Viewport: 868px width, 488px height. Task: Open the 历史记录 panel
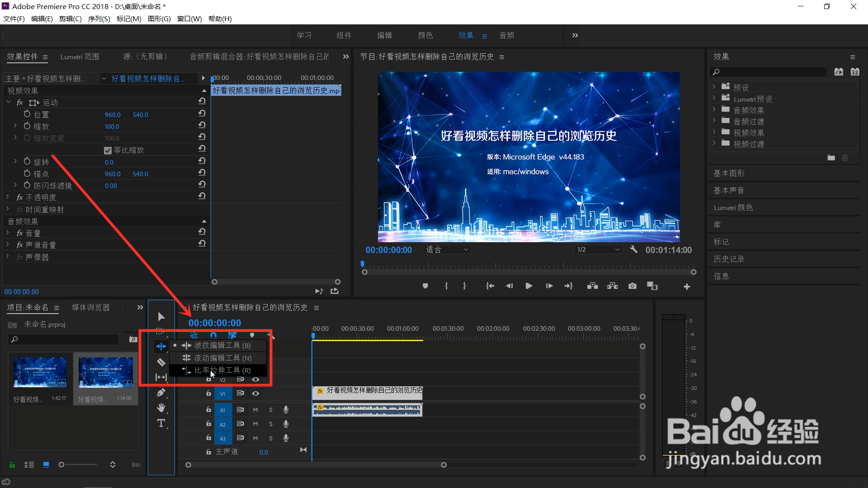coord(729,259)
